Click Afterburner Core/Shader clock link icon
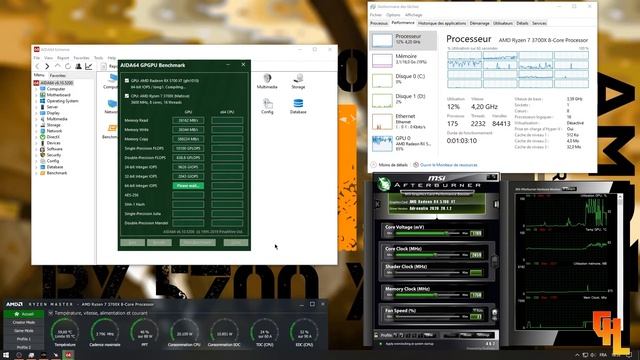The image size is (640, 360). (x=494, y=262)
